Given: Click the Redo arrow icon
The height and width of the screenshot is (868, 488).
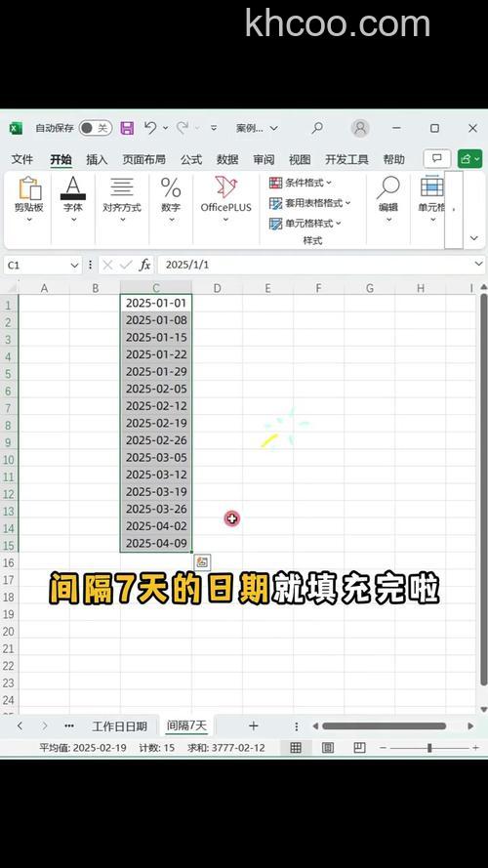Looking at the screenshot, I should [183, 128].
